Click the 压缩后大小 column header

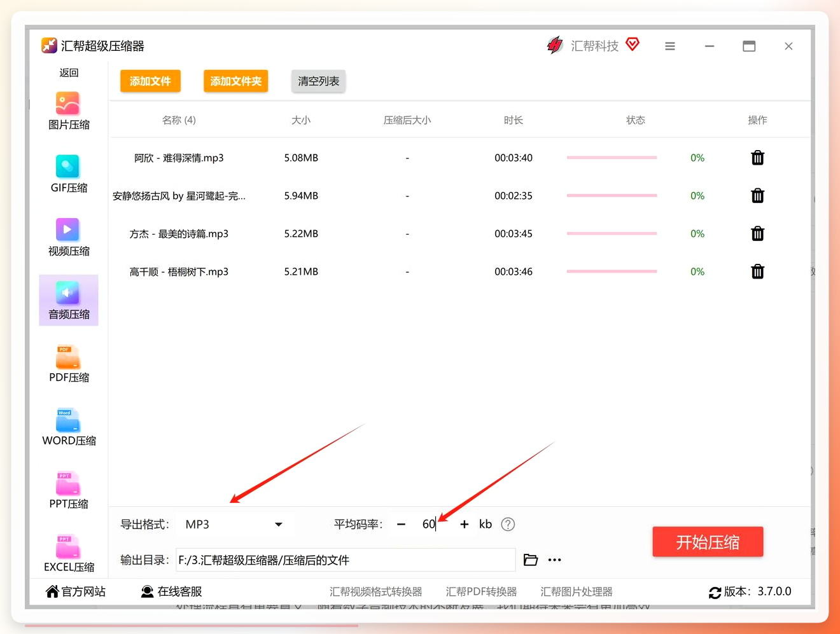tap(407, 120)
